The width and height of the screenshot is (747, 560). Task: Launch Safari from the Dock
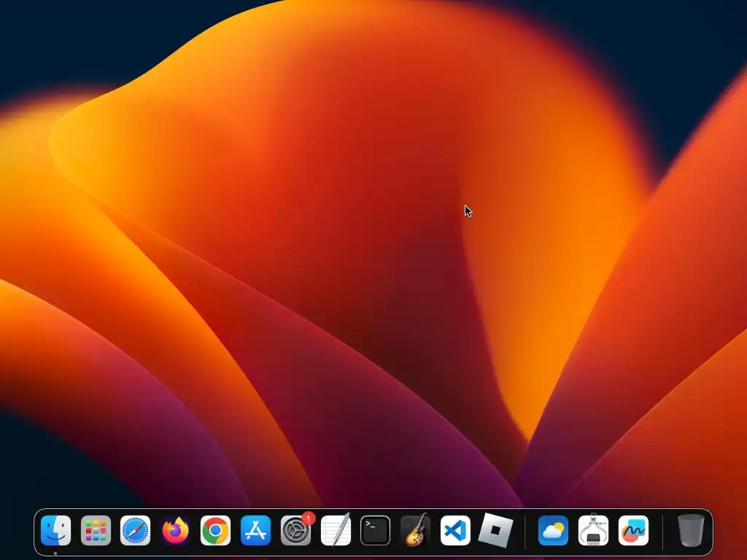click(135, 530)
